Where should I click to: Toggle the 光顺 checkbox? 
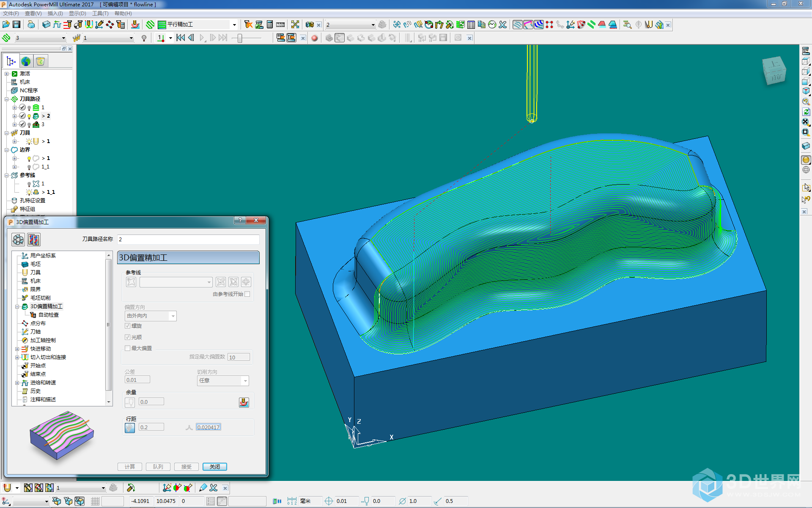[x=127, y=337]
